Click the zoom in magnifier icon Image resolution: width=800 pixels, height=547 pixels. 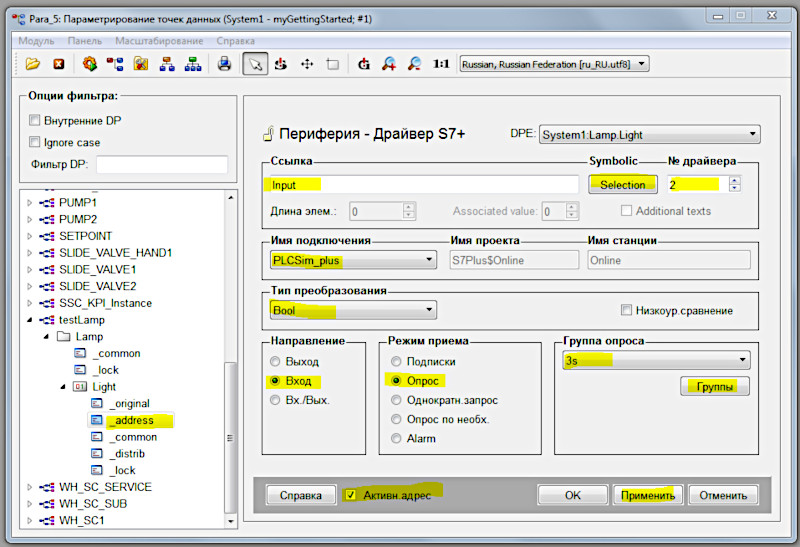[x=389, y=64]
